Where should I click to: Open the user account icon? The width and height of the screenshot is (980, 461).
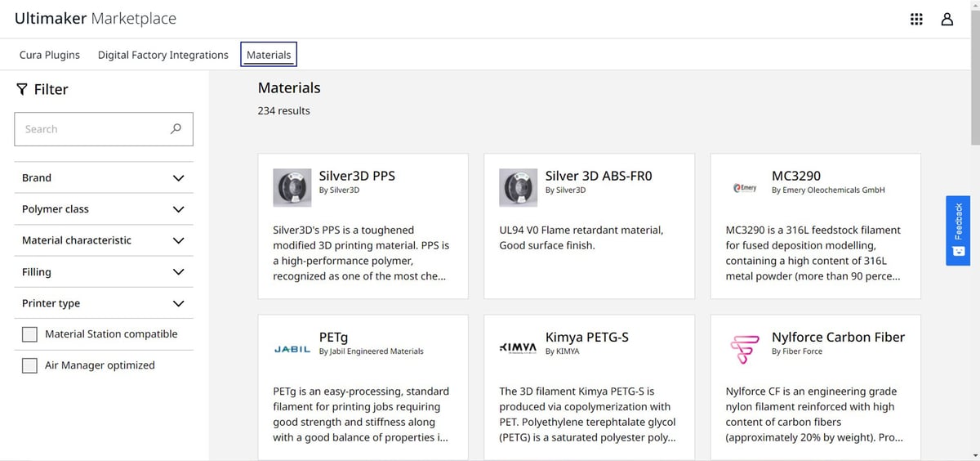pyautogui.click(x=947, y=19)
